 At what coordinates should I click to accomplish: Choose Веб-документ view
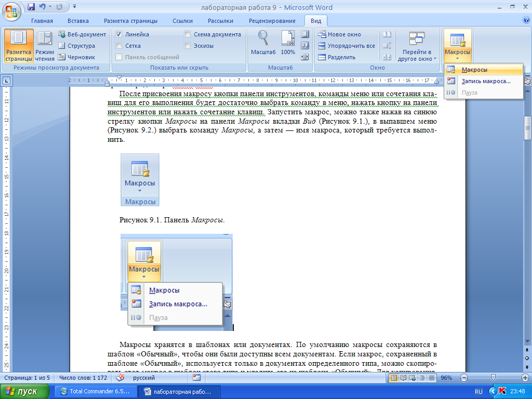[82, 34]
